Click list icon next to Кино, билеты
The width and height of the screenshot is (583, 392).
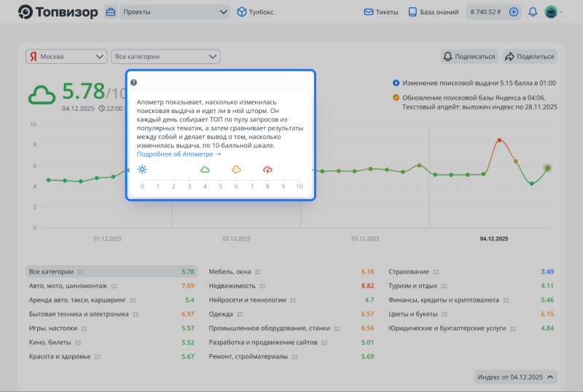(78, 342)
